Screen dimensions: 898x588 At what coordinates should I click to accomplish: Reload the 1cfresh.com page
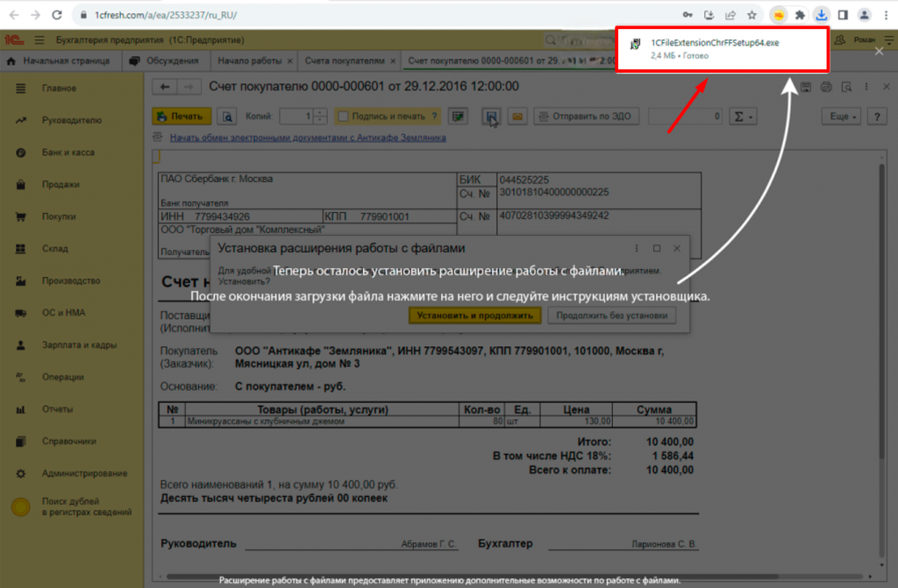57,15
